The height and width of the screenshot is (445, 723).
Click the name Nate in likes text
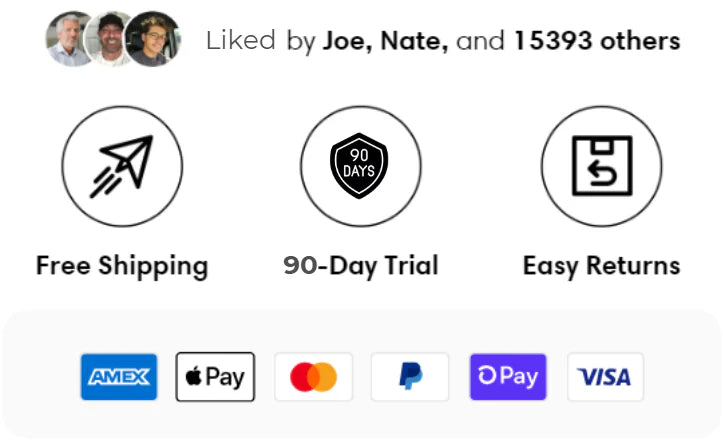[x=414, y=41]
